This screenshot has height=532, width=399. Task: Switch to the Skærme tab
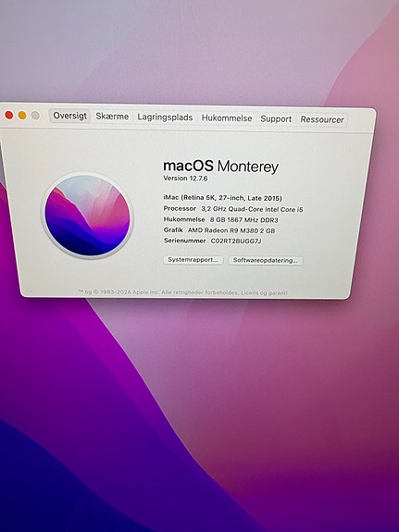112,117
